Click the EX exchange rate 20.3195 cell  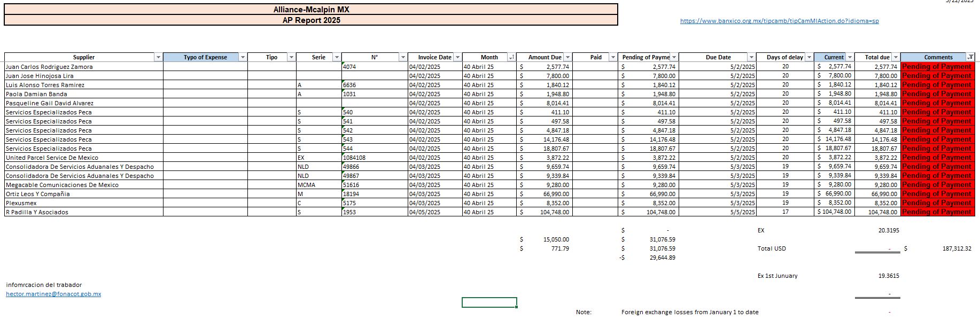tap(888, 230)
